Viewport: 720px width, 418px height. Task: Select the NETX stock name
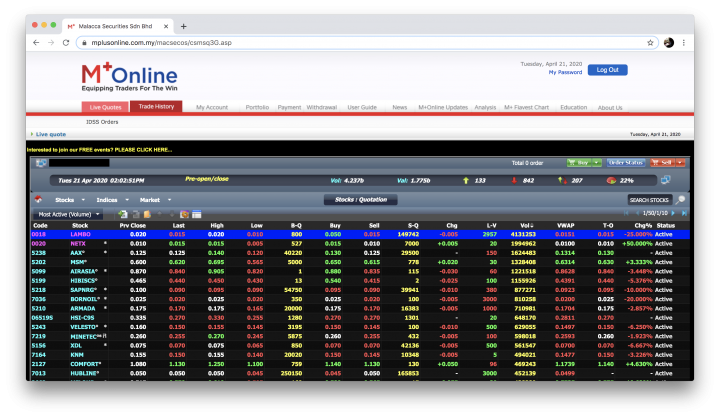[x=78, y=243]
